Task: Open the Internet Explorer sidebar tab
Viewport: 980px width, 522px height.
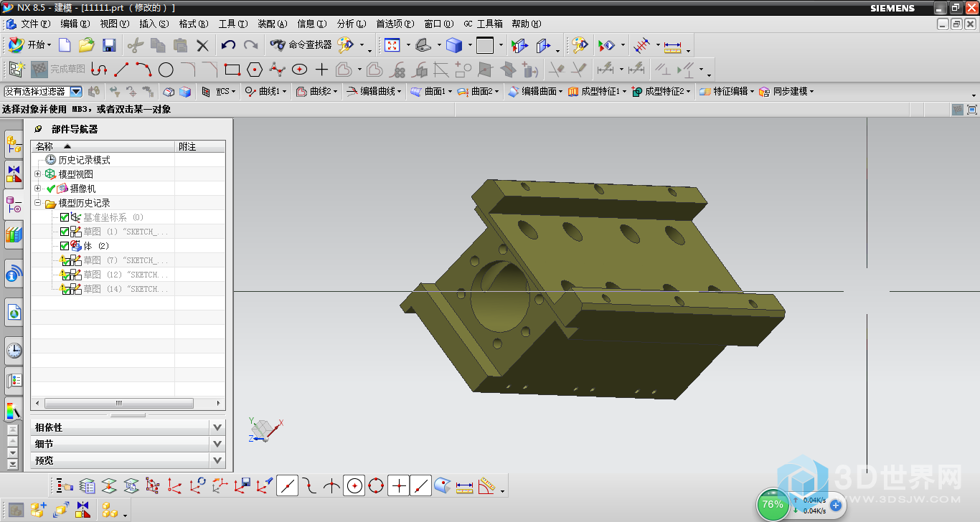Action: tap(14, 312)
